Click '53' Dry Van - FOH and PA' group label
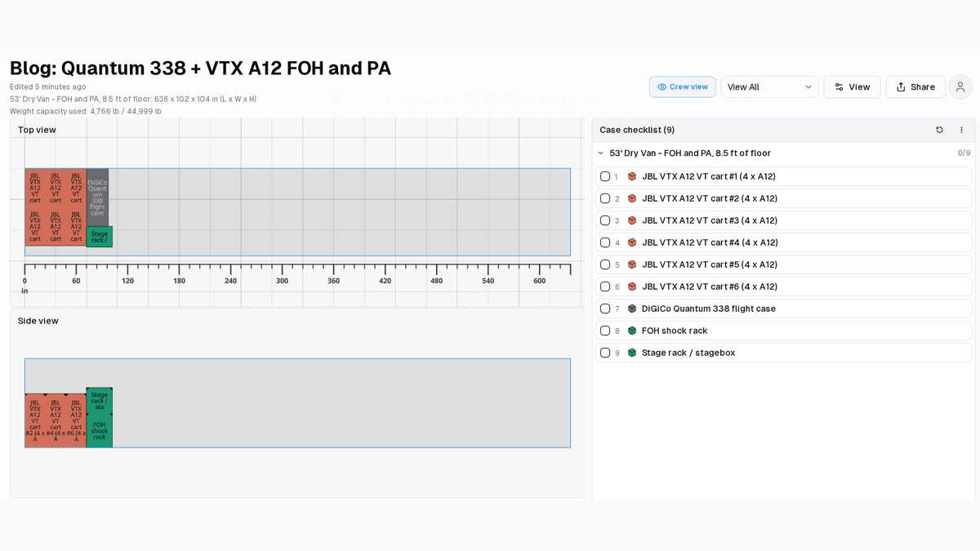The width and height of the screenshot is (980, 551). pos(690,153)
